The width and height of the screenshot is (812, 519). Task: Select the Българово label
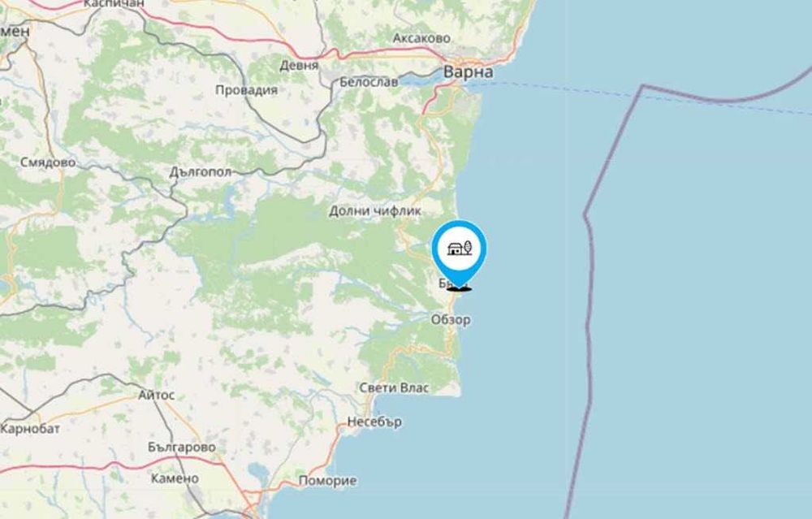tap(182, 447)
